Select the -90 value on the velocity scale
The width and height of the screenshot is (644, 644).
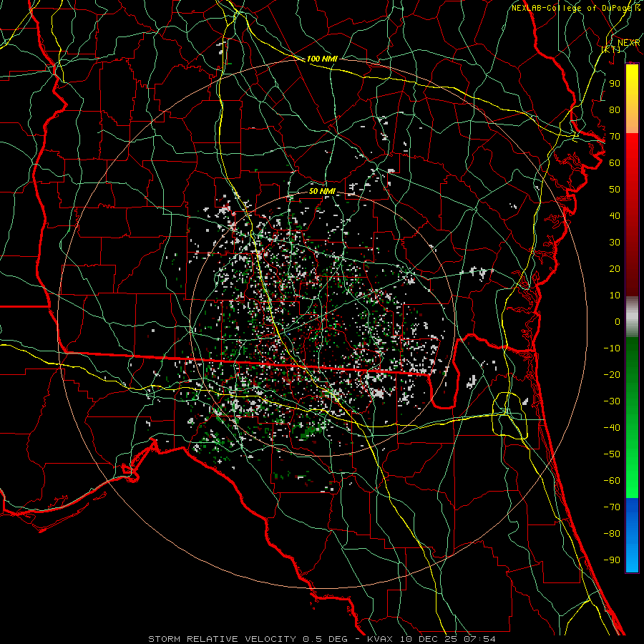[x=612, y=560]
